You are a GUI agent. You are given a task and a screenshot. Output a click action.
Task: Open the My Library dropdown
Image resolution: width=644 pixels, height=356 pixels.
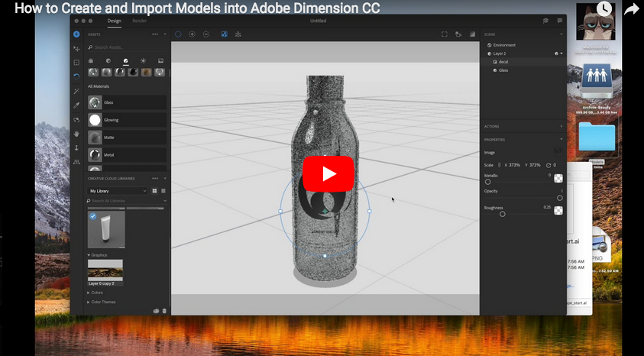tap(118, 190)
